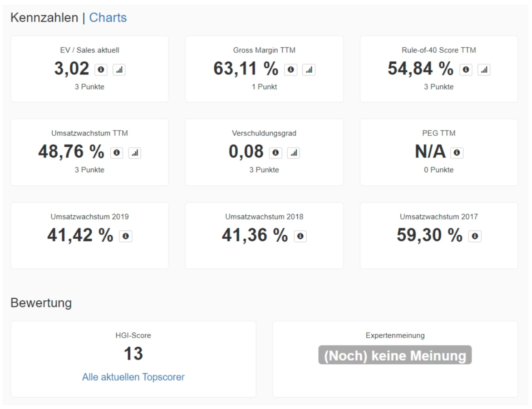
Task: Click the Kennzahlen heading text
Action: pyautogui.click(x=44, y=17)
